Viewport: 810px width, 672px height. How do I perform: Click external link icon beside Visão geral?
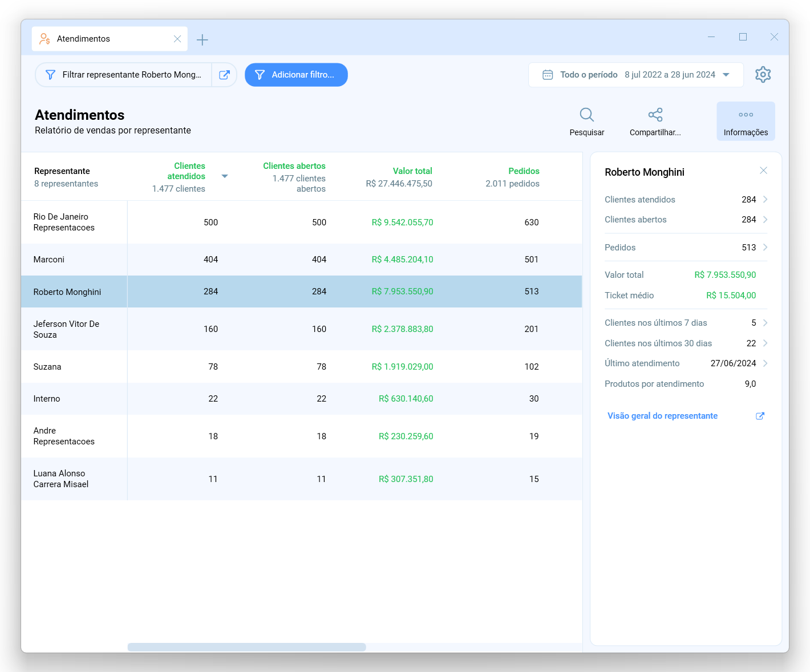[x=760, y=416]
